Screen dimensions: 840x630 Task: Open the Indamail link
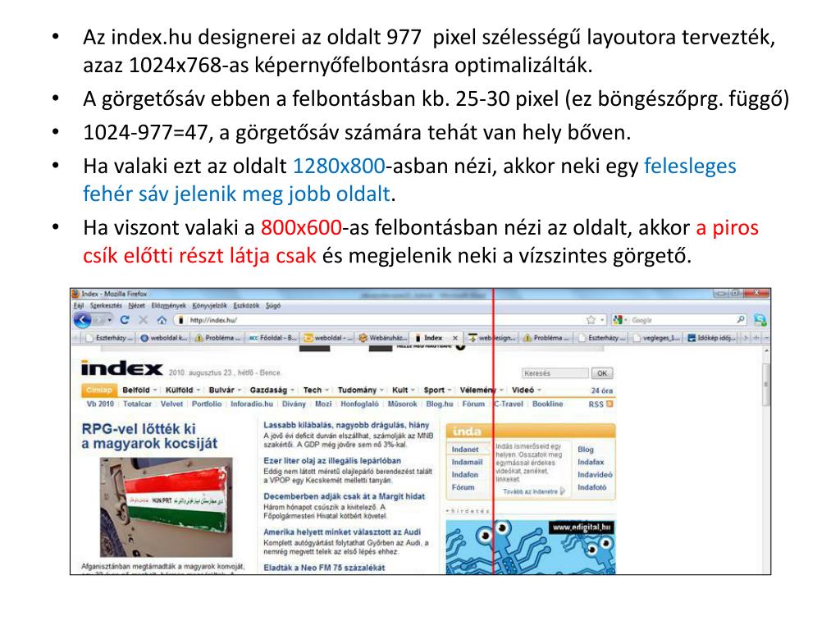(467, 463)
